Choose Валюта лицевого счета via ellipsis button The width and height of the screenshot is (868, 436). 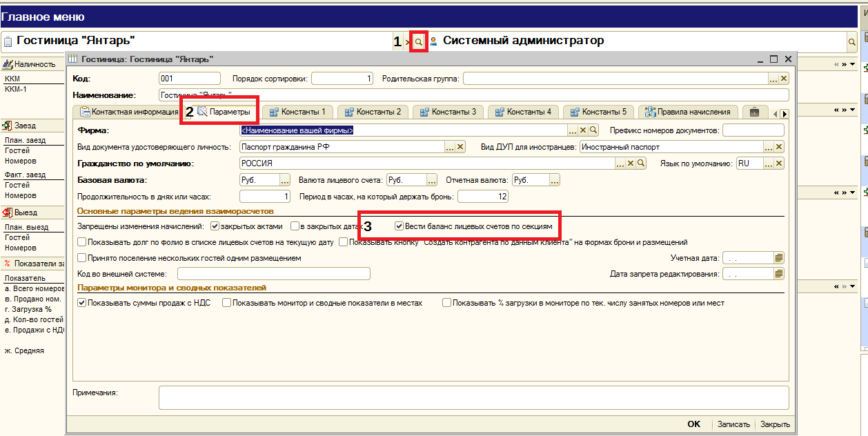(432, 180)
